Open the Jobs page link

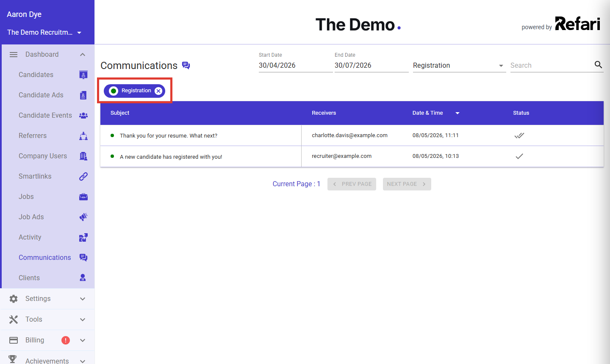pyautogui.click(x=26, y=197)
